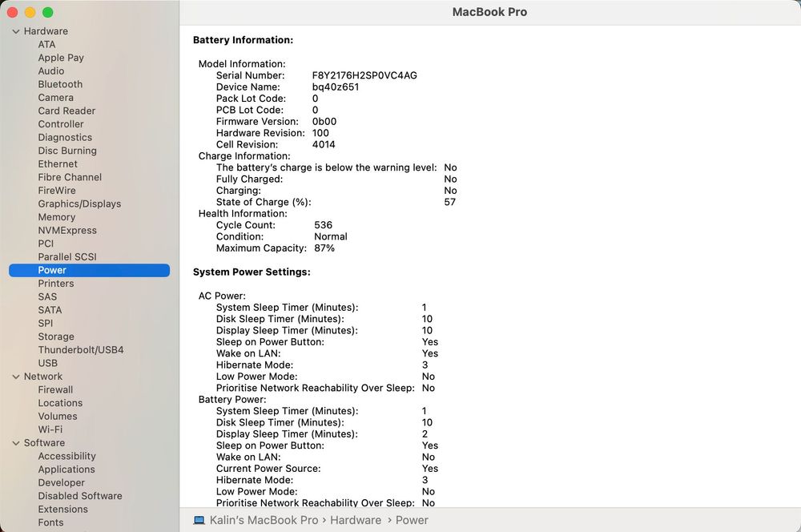Select Ethernet in the sidebar

tap(58, 164)
